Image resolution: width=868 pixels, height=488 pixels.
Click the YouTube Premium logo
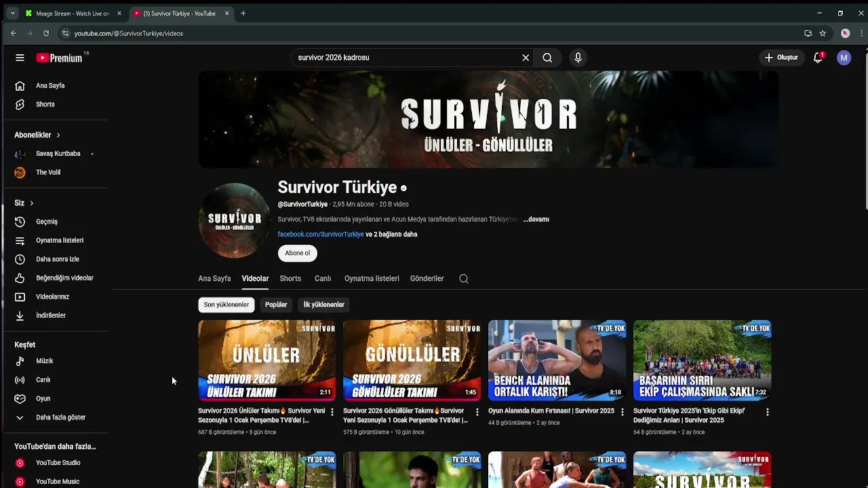(x=60, y=58)
